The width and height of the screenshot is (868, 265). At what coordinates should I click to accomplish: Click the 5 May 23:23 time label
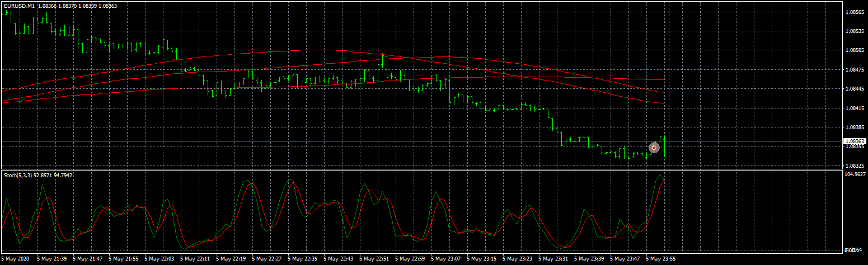click(x=518, y=259)
